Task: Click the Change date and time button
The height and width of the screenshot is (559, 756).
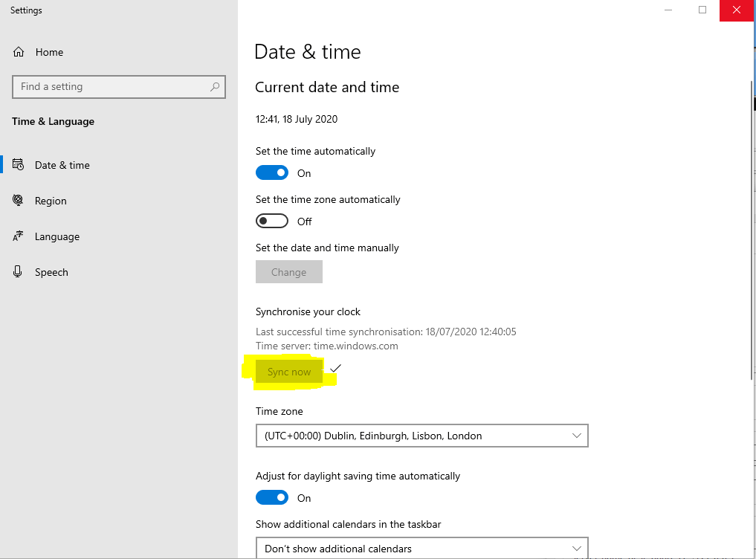Action: pyautogui.click(x=289, y=271)
